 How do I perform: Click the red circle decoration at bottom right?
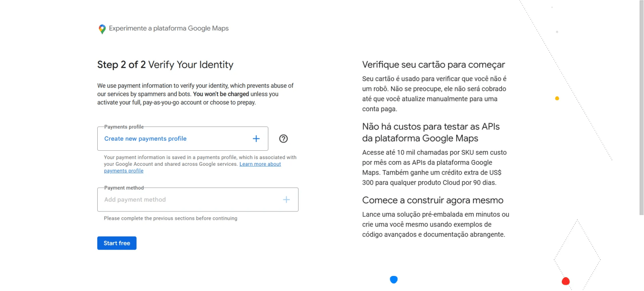pos(566,281)
